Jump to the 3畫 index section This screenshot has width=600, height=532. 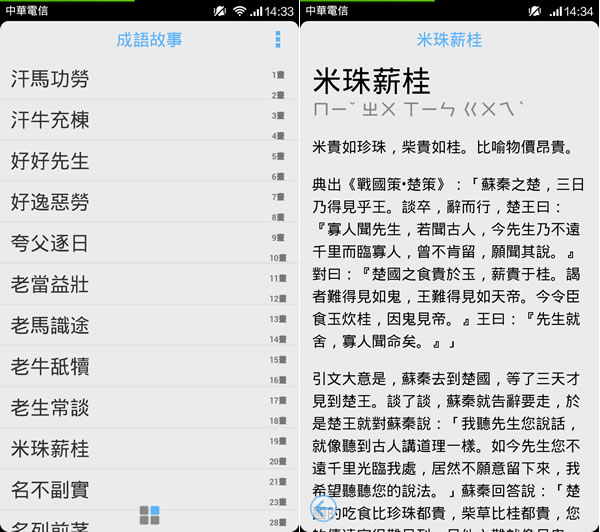point(278,115)
